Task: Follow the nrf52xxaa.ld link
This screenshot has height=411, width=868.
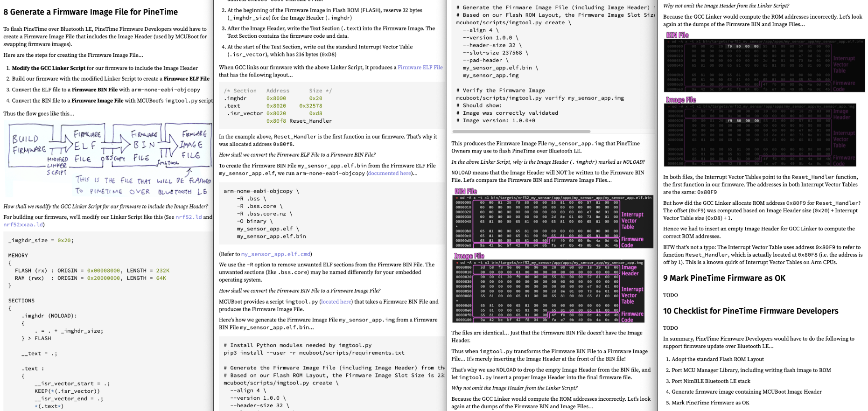Action: pyautogui.click(x=22, y=224)
